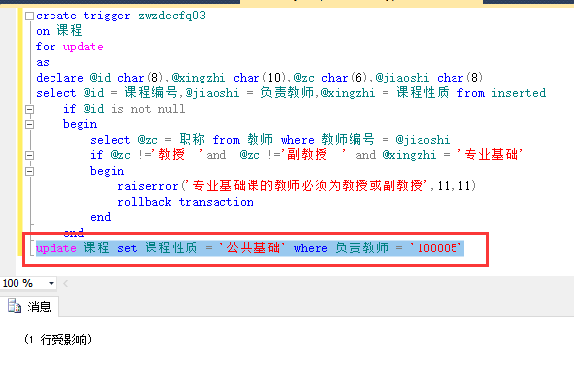Click the 'as' keyword line
The height and width of the screenshot is (392, 574).
pyautogui.click(x=43, y=62)
